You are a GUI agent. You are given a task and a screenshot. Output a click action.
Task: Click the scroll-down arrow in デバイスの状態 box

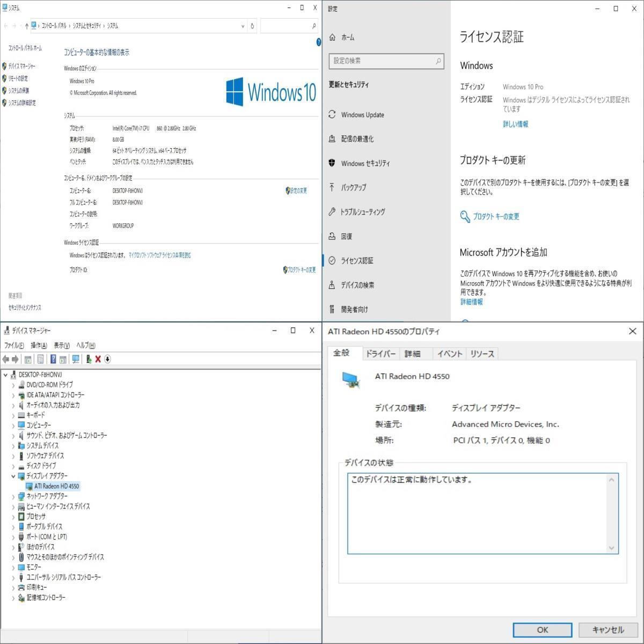pyautogui.click(x=611, y=548)
